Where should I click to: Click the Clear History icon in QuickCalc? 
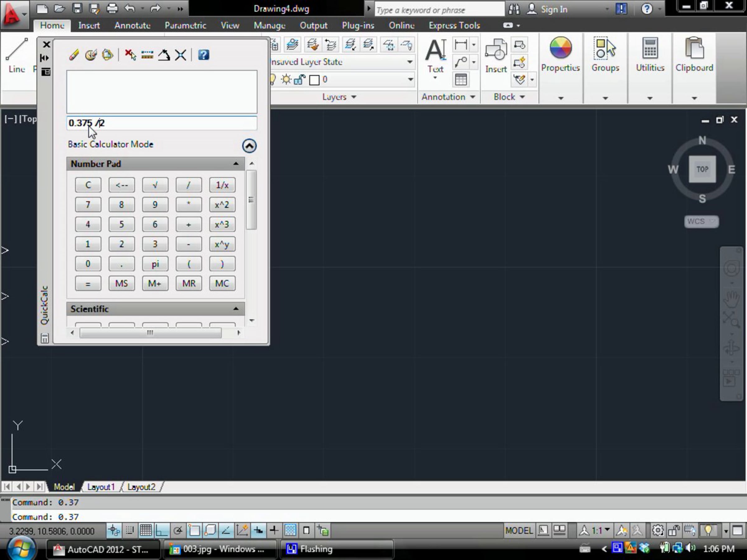91,55
